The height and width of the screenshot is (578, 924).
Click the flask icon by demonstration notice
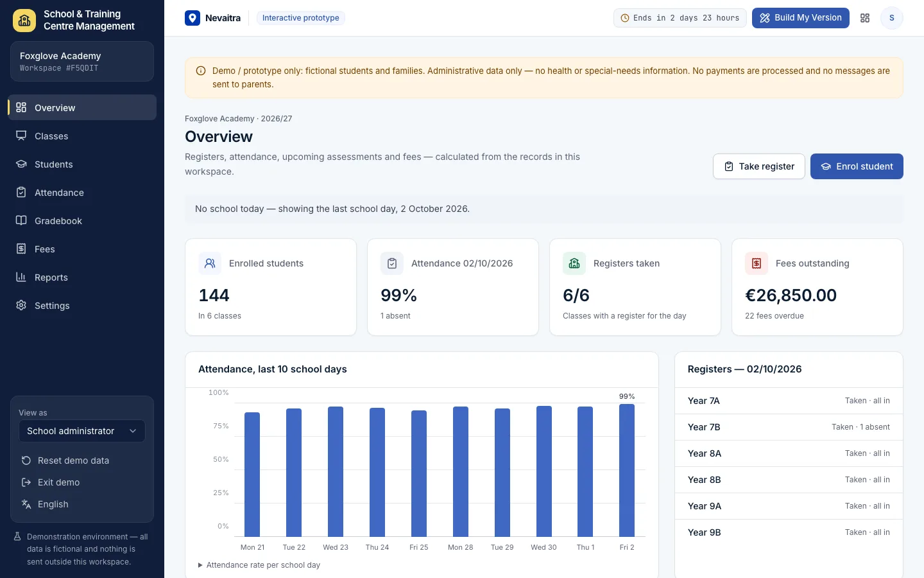pyautogui.click(x=18, y=537)
